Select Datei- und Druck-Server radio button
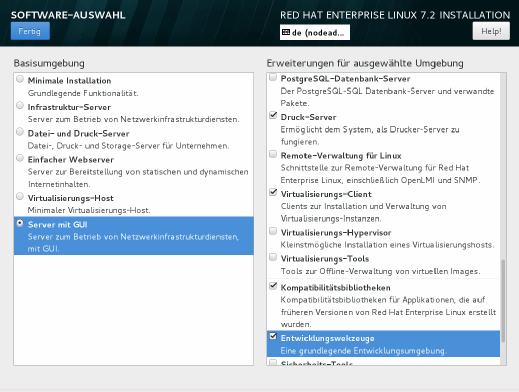 click(x=20, y=132)
